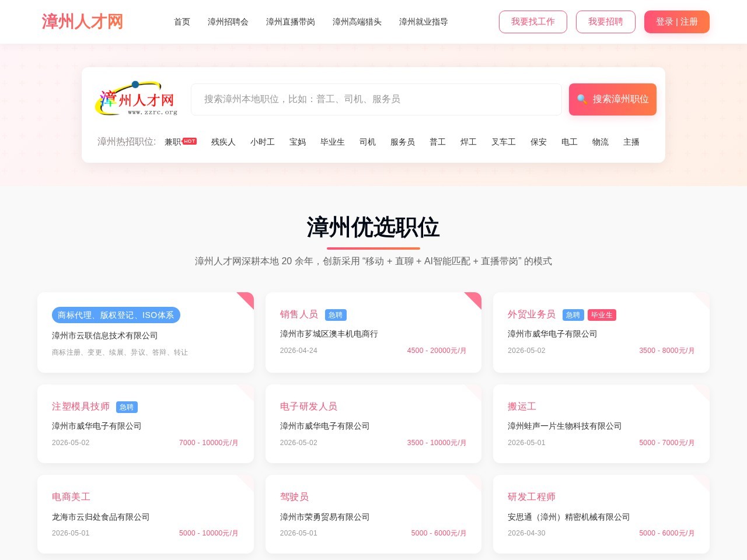This screenshot has height=560, width=747.
Task: Open 电商美工 job title
Action: click(71, 497)
